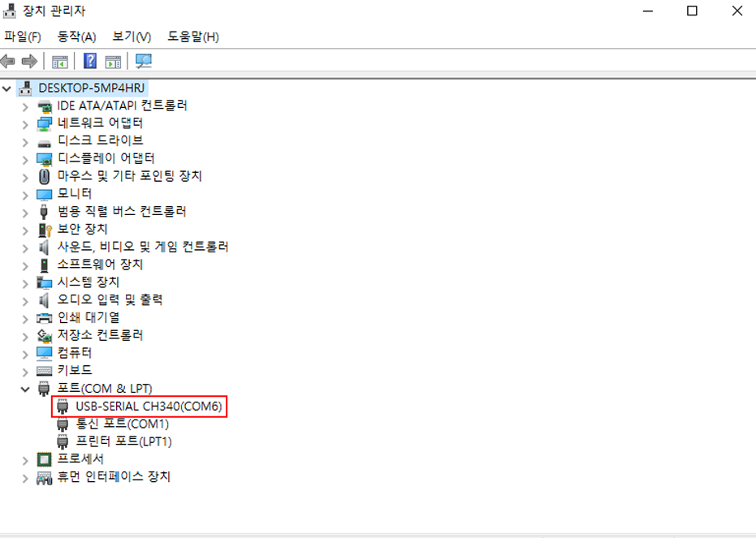
Task: Expand the 키보드 category
Action: (x=25, y=372)
